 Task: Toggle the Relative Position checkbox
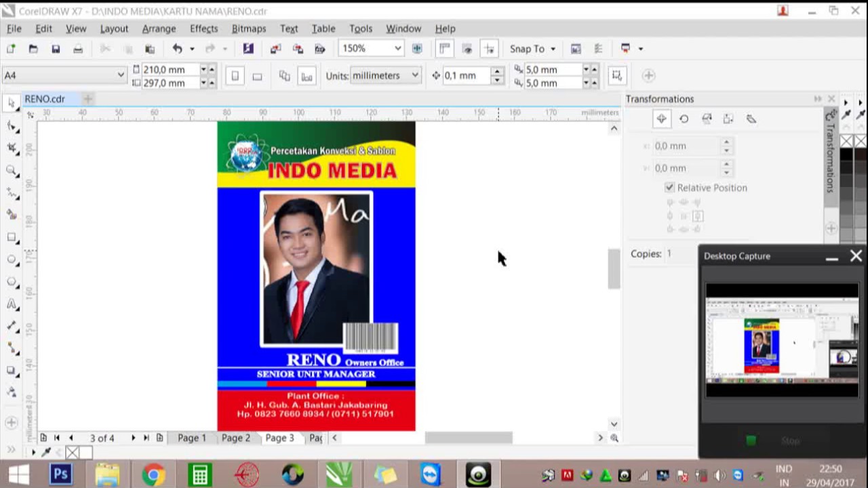[x=670, y=188]
